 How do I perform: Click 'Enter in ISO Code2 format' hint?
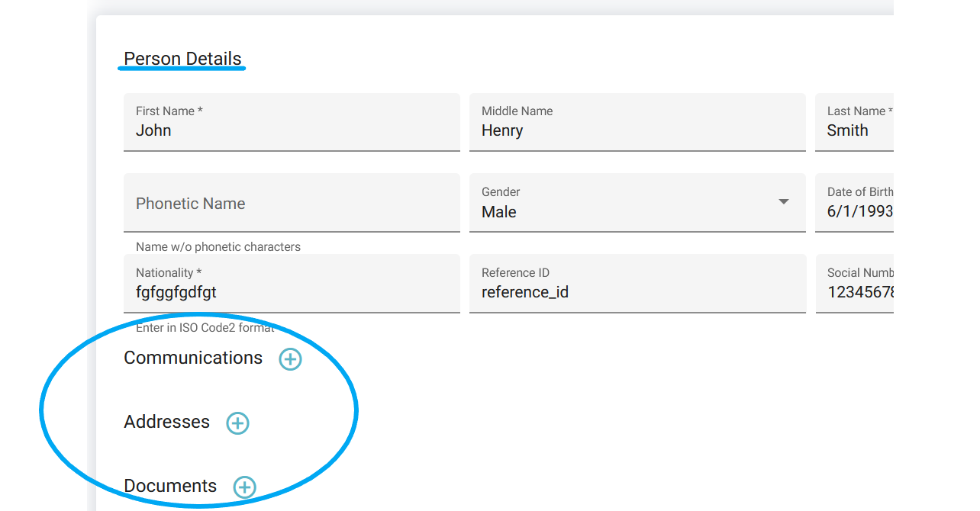coord(205,327)
